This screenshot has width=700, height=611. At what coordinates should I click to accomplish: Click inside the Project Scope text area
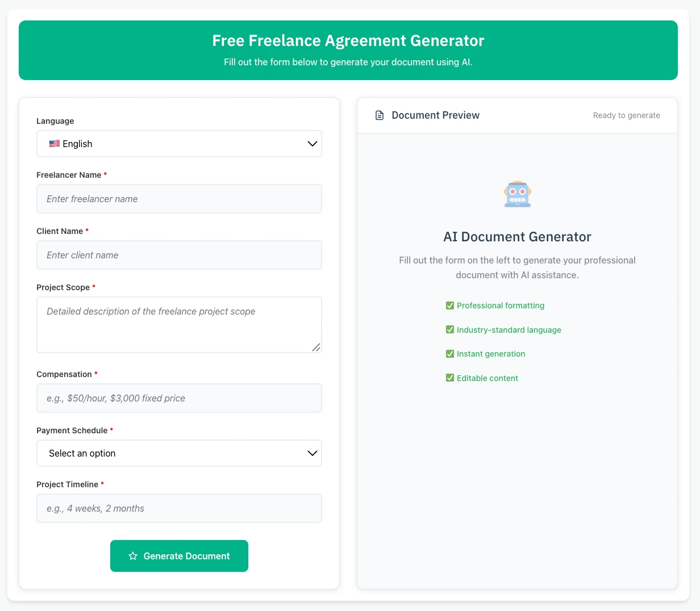[179, 324]
